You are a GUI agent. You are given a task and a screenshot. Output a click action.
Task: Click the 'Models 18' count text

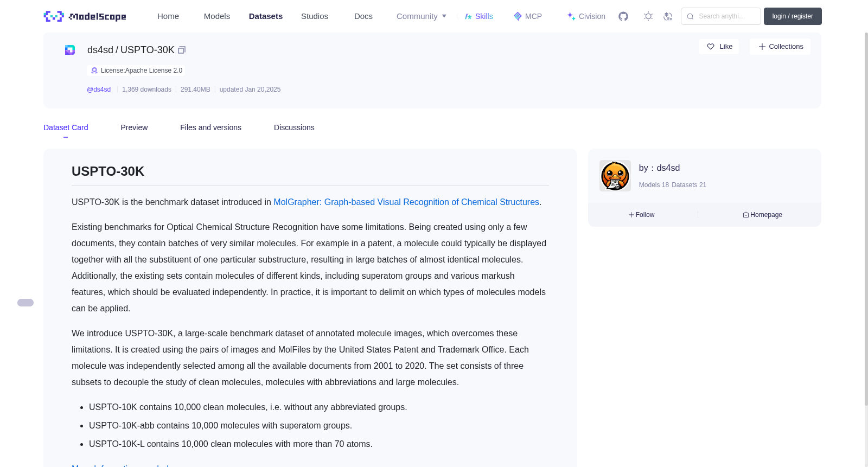point(654,185)
